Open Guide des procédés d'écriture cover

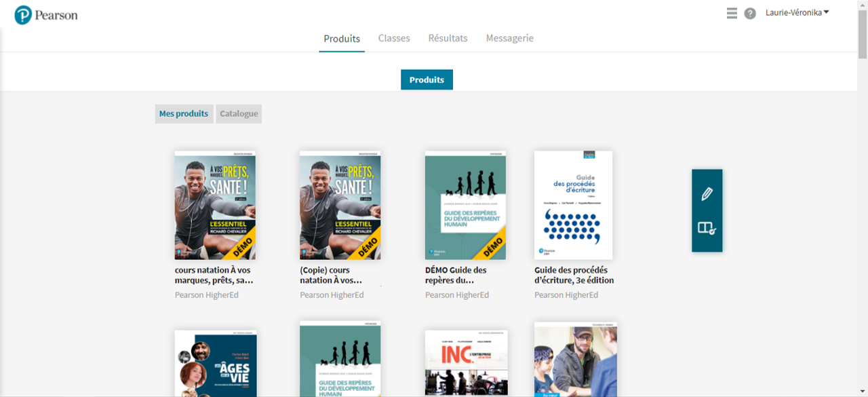[573, 205]
